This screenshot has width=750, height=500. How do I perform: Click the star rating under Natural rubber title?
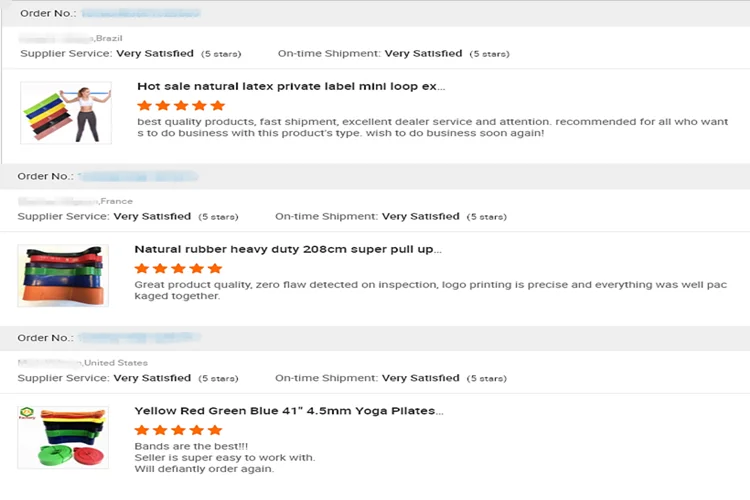click(178, 268)
